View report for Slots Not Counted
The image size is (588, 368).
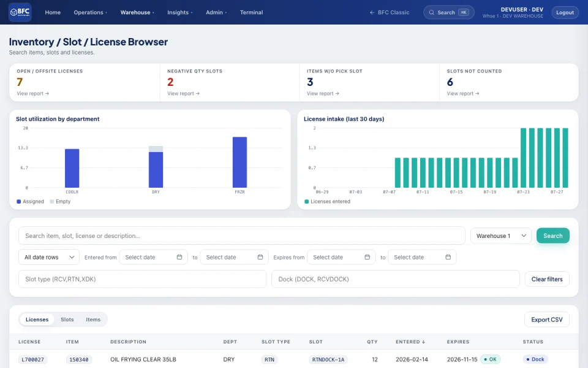point(463,93)
